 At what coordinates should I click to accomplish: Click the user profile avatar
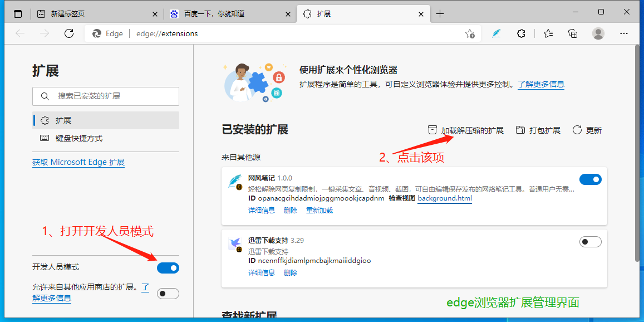(598, 34)
